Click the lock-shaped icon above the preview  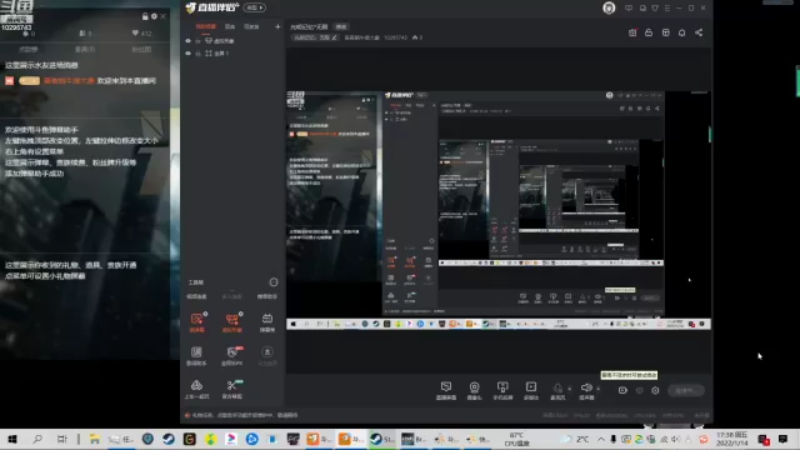point(649,33)
